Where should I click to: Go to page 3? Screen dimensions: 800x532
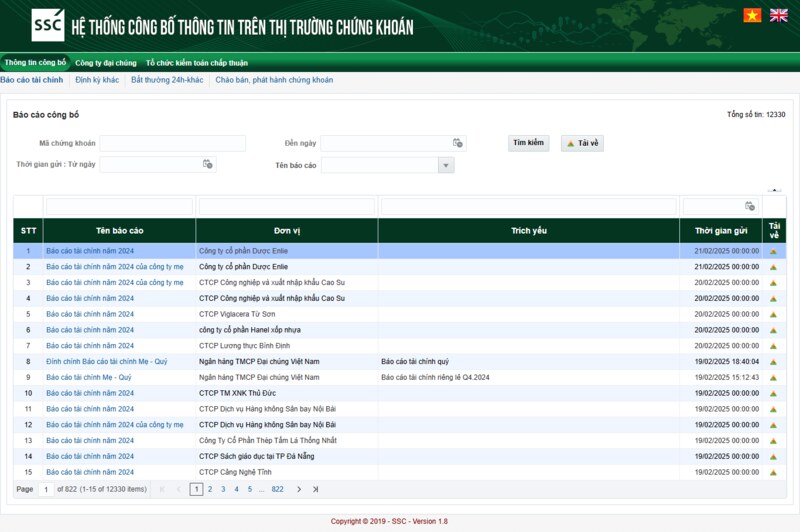[223, 489]
